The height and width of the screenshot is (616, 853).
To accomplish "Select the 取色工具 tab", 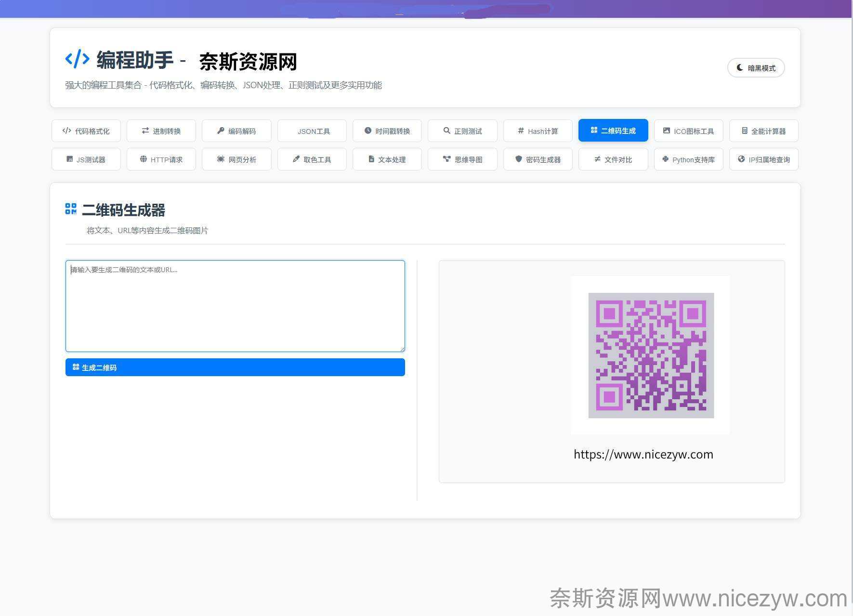I will [312, 159].
